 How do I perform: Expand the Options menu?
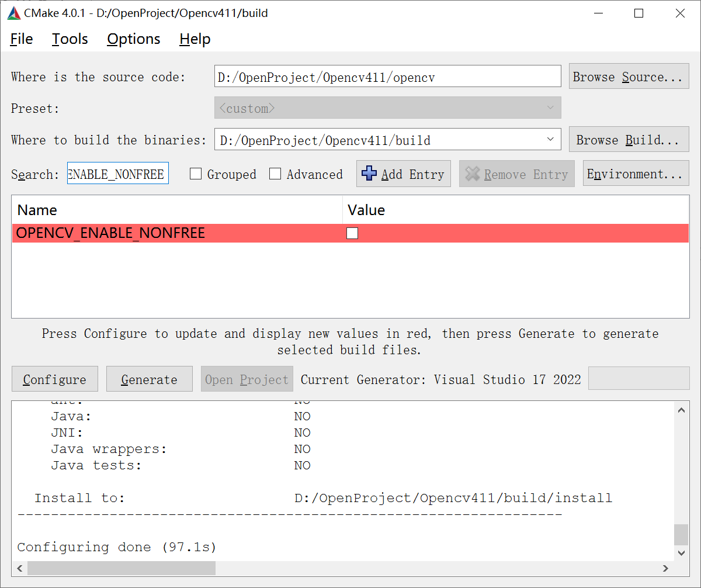[x=133, y=39]
